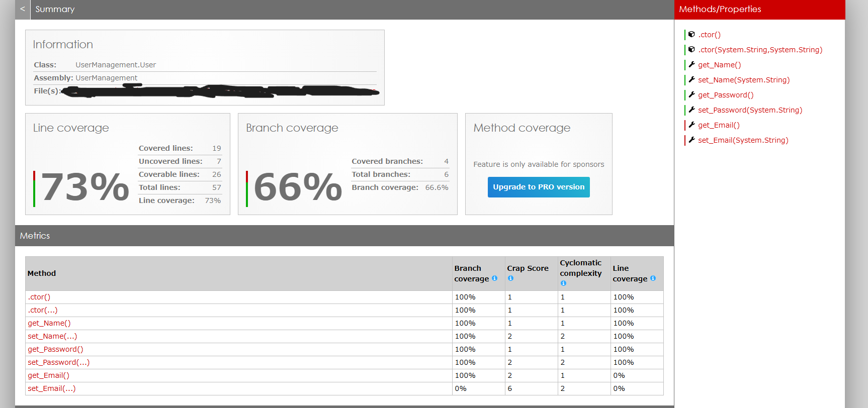The height and width of the screenshot is (408, 868).
Task: Click the 73% line coverage figure
Action: (85, 187)
